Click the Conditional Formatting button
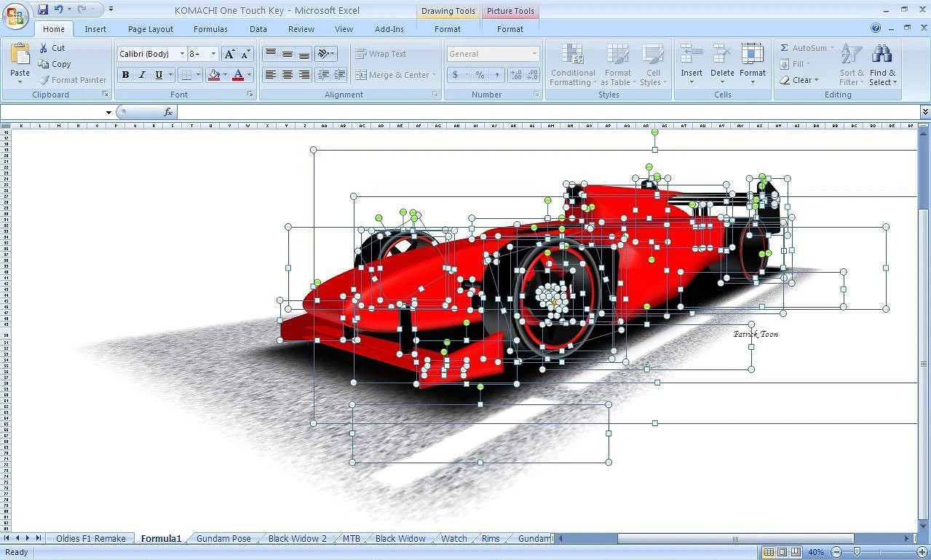 tap(573, 65)
